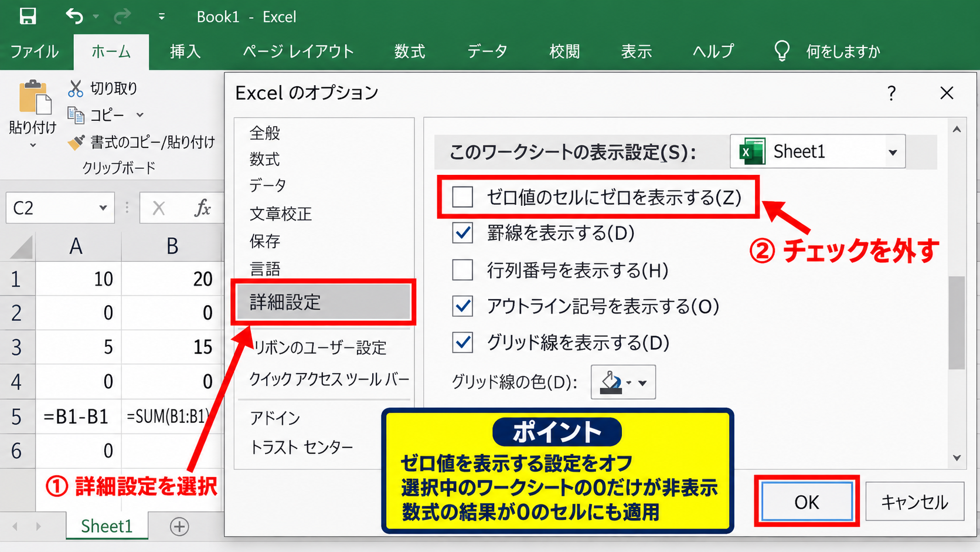Screen dimensions: 980x552
Task: Open the ファイル tab
Action: click(35, 52)
